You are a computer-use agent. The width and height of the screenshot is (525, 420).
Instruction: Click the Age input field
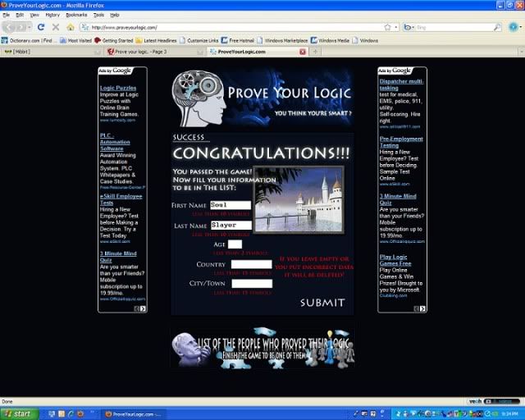pyautogui.click(x=235, y=244)
